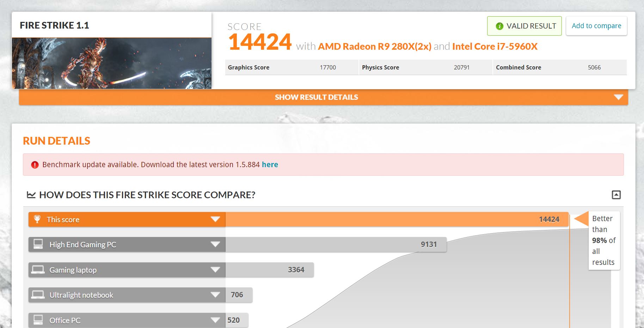The width and height of the screenshot is (644, 328).
Task: Expand the Gaming laptop dropdown arrow
Action: click(x=215, y=270)
